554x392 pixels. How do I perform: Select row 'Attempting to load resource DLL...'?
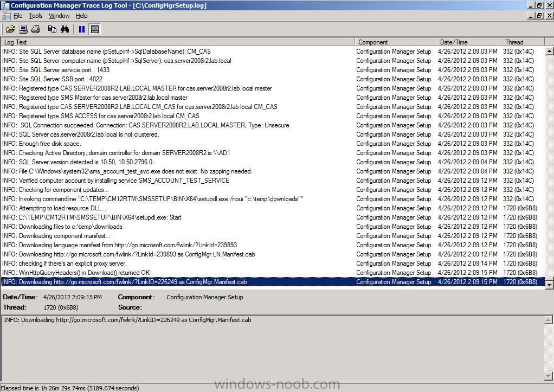point(273,208)
